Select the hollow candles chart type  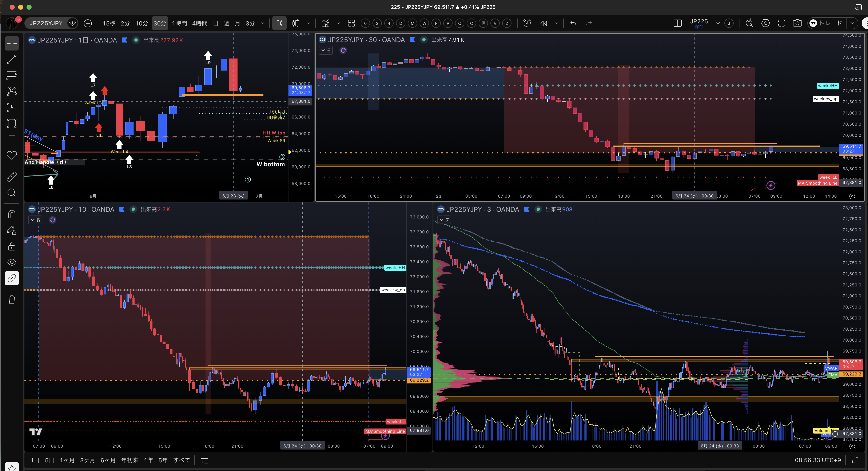pos(296,23)
